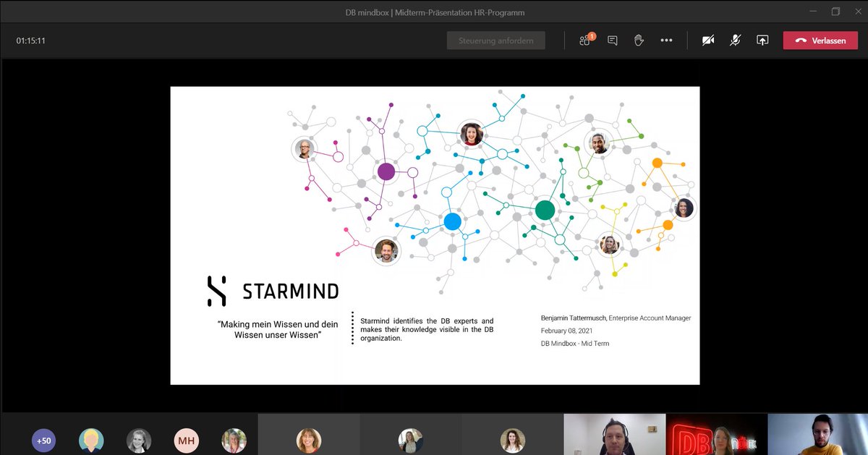Toggle the camera on
The height and width of the screenshot is (455, 868).
[708, 41]
